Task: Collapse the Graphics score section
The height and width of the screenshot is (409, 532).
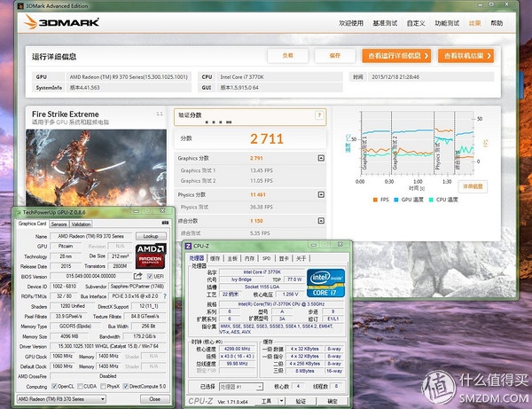Action: click(x=321, y=158)
